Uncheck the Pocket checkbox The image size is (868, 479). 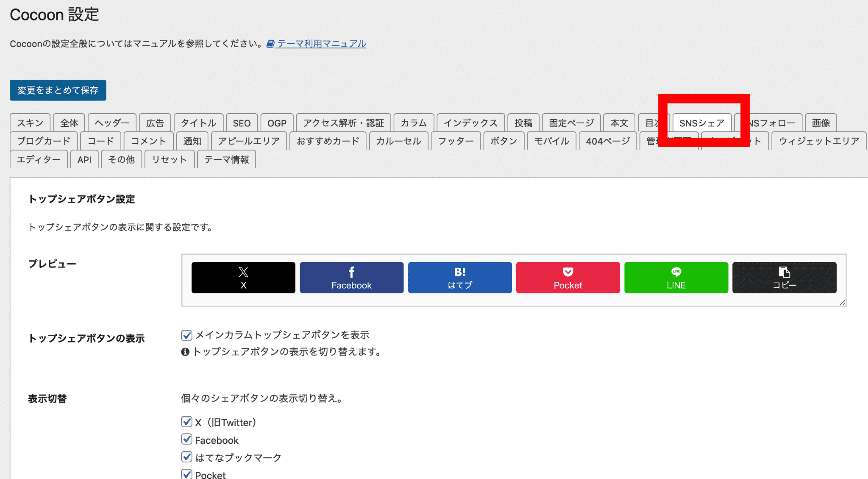point(186,474)
